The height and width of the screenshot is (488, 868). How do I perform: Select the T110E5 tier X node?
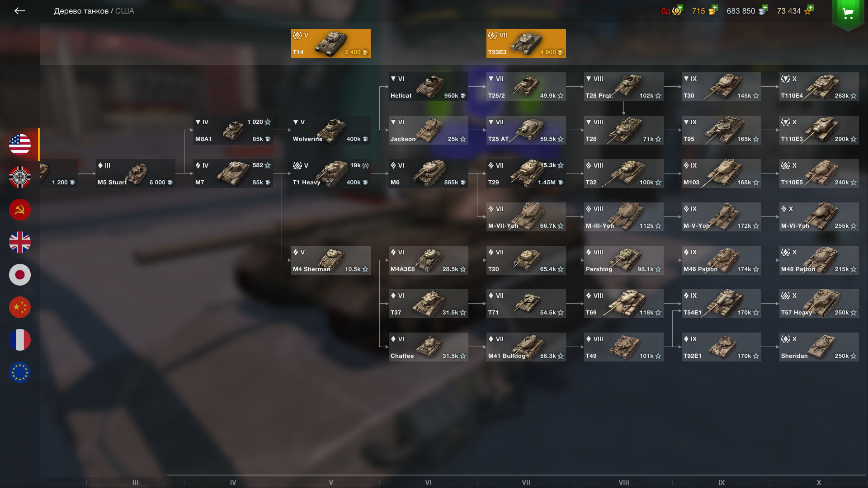[x=819, y=174]
